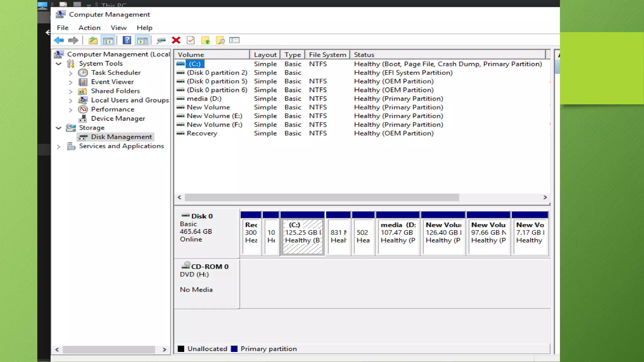644x362 pixels.
Task: Click the CD-ROM 0 drive icon
Action: click(186, 265)
